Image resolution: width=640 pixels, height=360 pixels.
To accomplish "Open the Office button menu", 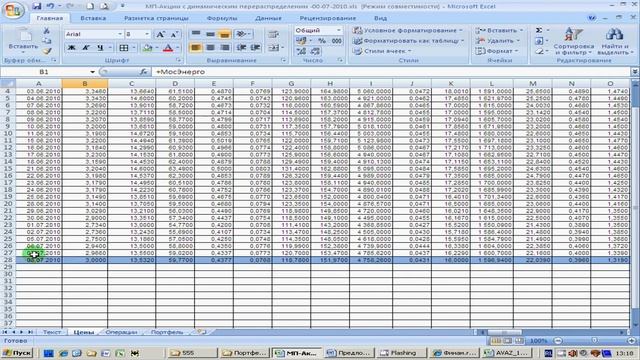I will (x=12, y=10).
